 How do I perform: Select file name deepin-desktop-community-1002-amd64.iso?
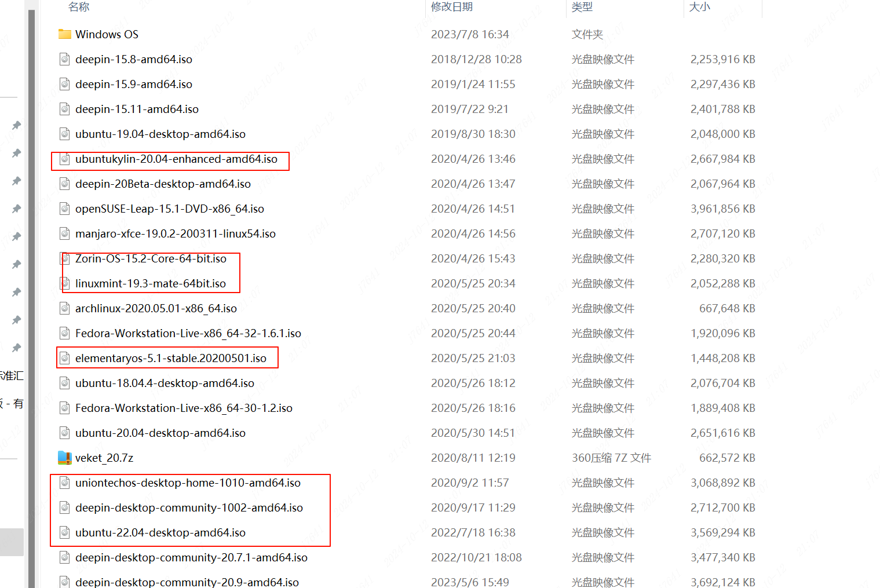pos(189,507)
